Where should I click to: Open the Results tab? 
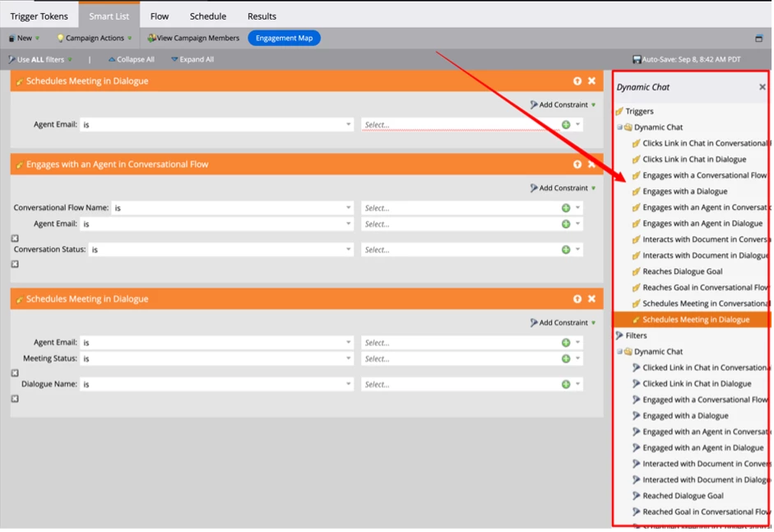(x=262, y=16)
